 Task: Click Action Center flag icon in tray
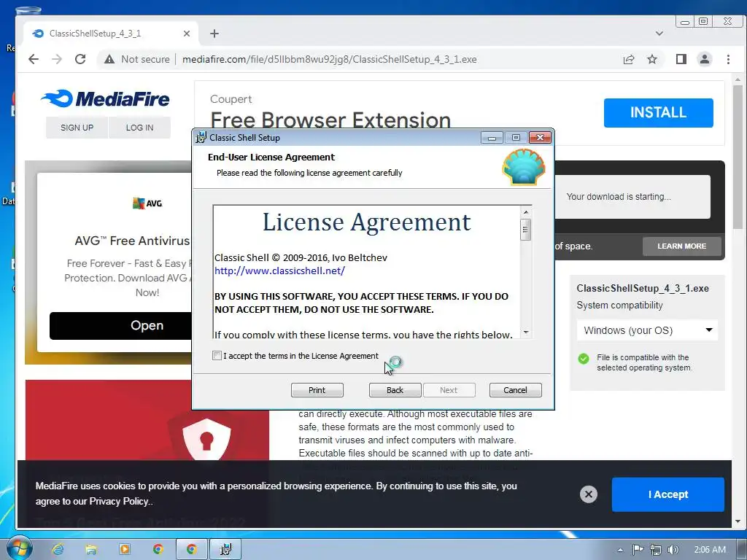pos(638,550)
